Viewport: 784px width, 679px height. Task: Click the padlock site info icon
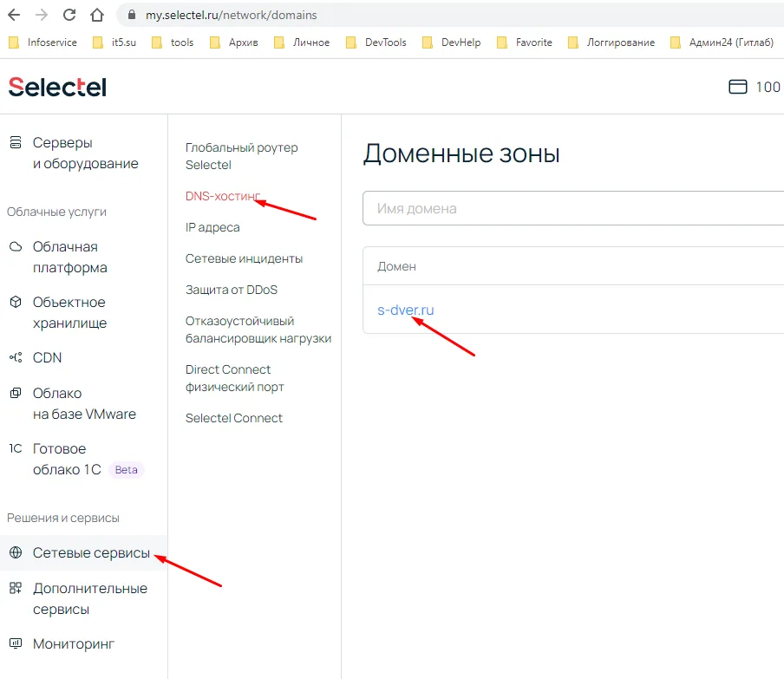[x=132, y=15]
